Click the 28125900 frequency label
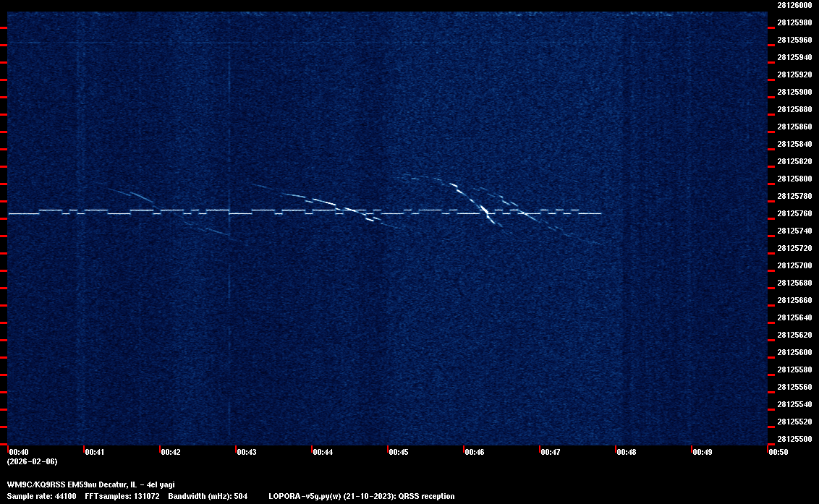Screen dimensions: 819x504 794,92
